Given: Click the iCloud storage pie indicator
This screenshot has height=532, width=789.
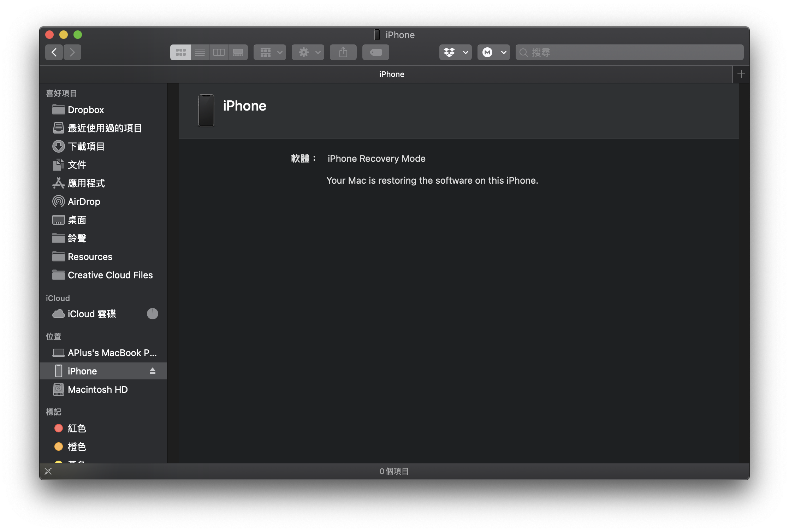Looking at the screenshot, I should [x=153, y=314].
